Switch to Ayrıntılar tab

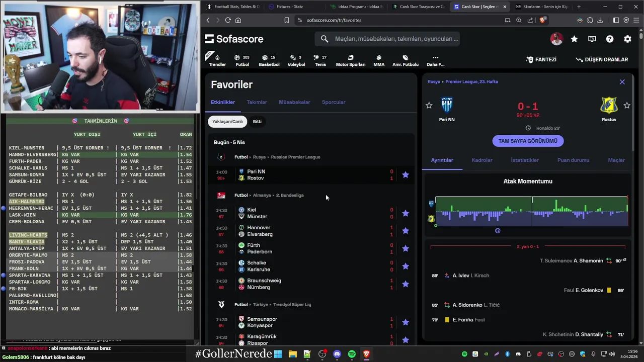click(x=442, y=160)
